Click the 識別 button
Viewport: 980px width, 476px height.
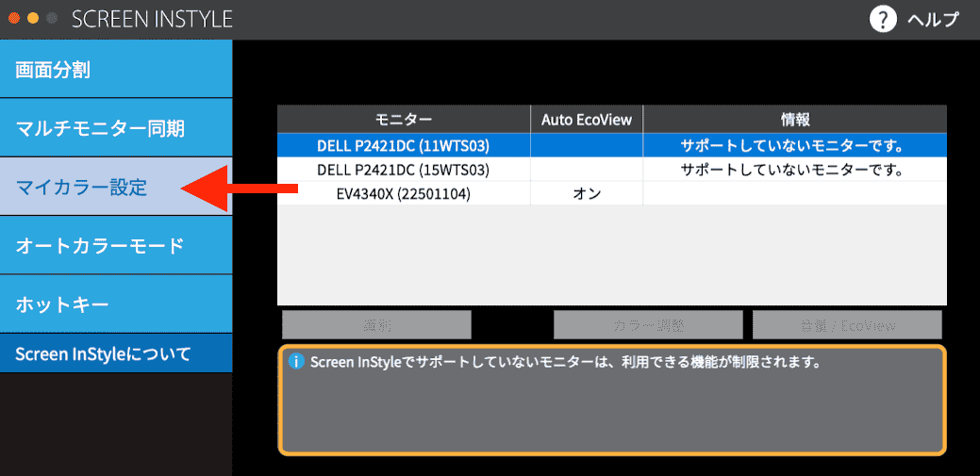point(376,325)
